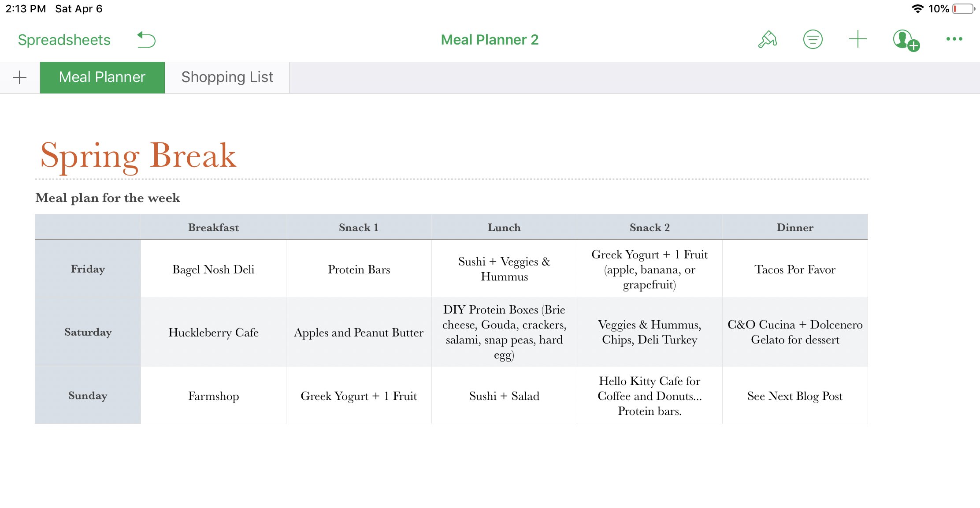980x508 pixels.
Task: Go back to Spreadsheets
Action: click(x=64, y=40)
